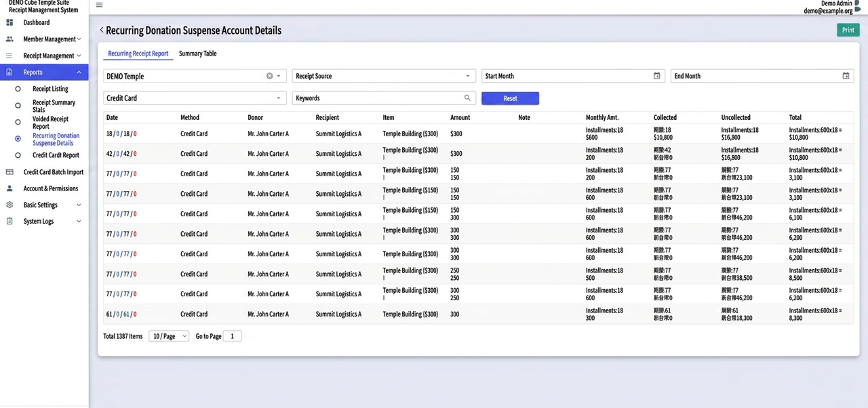This screenshot has height=408, width=868.
Task: Go back using the arrow beside page title
Action: coord(102,30)
